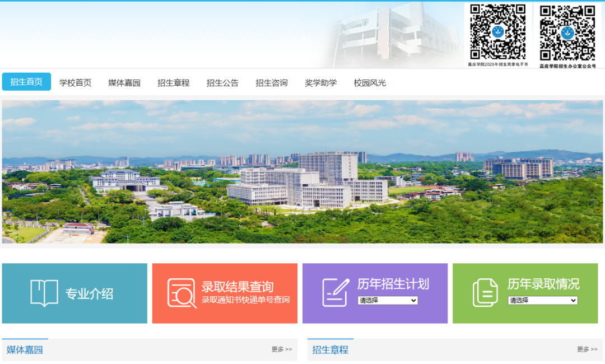The width and height of the screenshot is (605, 364).
Task: Click the open book icon for 专业介绍
Action: [44, 293]
